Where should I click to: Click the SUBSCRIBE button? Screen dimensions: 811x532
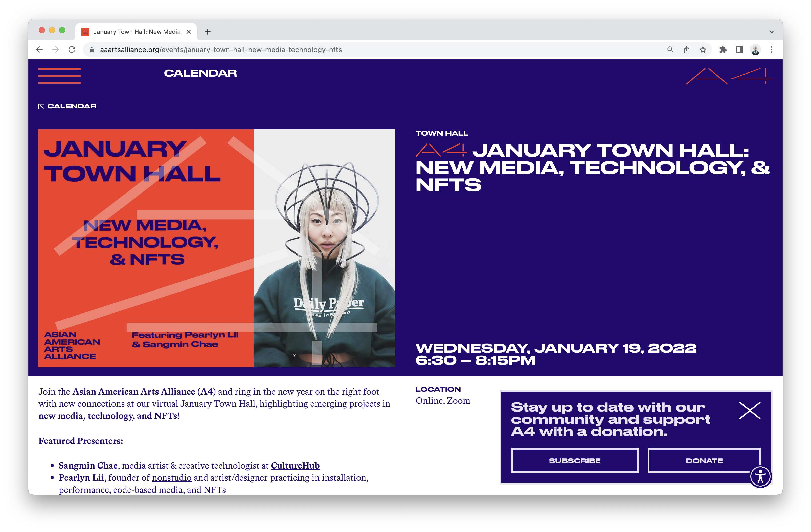point(575,461)
